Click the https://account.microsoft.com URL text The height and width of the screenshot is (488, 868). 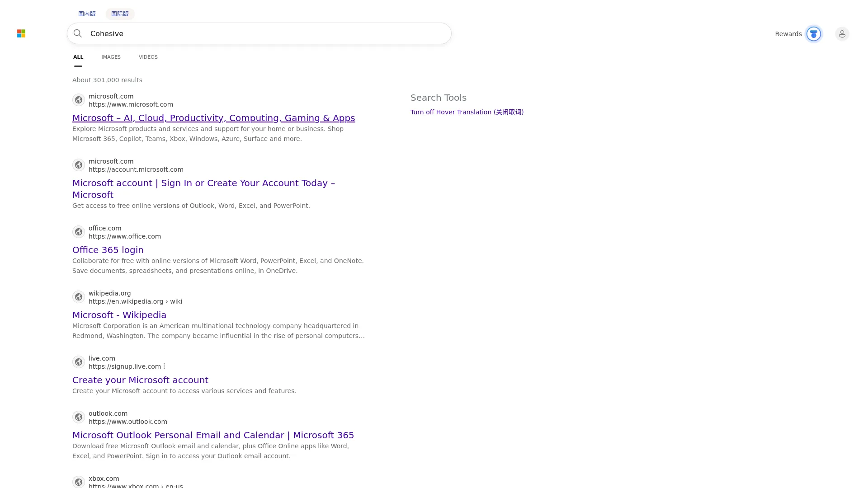coord(136,169)
